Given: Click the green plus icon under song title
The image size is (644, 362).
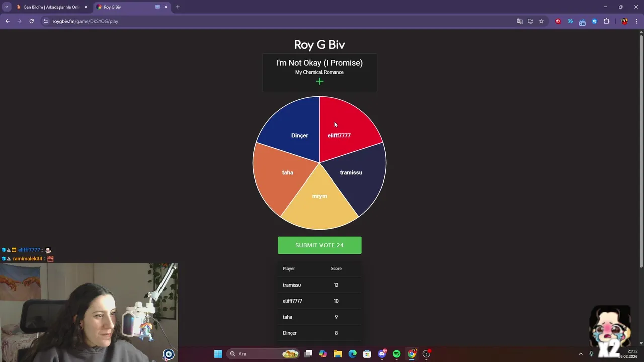Looking at the screenshot, I should click(319, 81).
